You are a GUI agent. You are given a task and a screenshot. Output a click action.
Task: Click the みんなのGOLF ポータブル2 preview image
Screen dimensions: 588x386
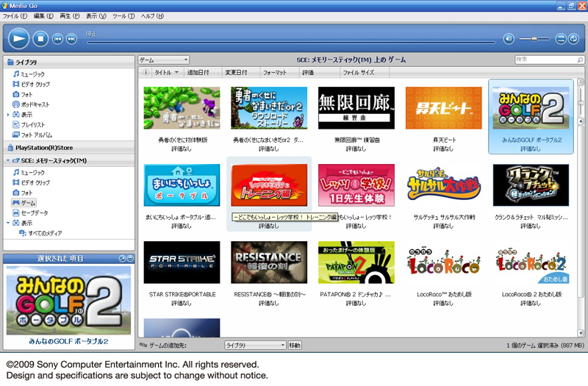point(68,301)
